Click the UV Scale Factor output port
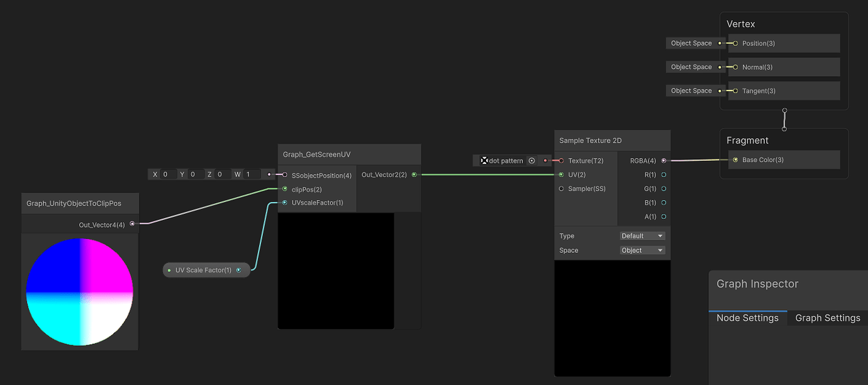The image size is (868, 385). [x=238, y=270]
